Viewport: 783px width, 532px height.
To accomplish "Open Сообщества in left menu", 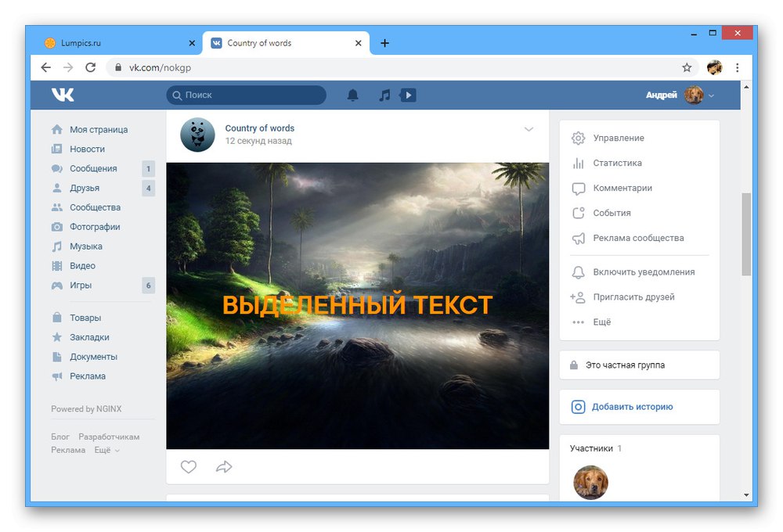I will pos(95,207).
